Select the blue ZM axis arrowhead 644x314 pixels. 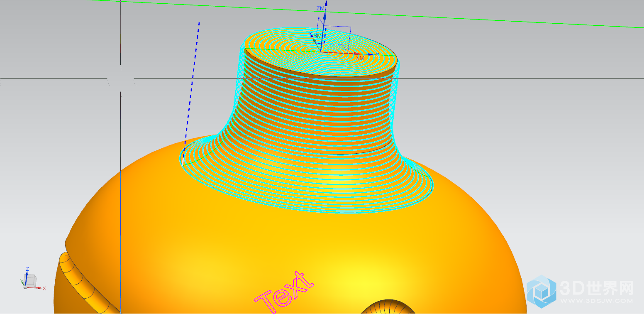click(325, 15)
